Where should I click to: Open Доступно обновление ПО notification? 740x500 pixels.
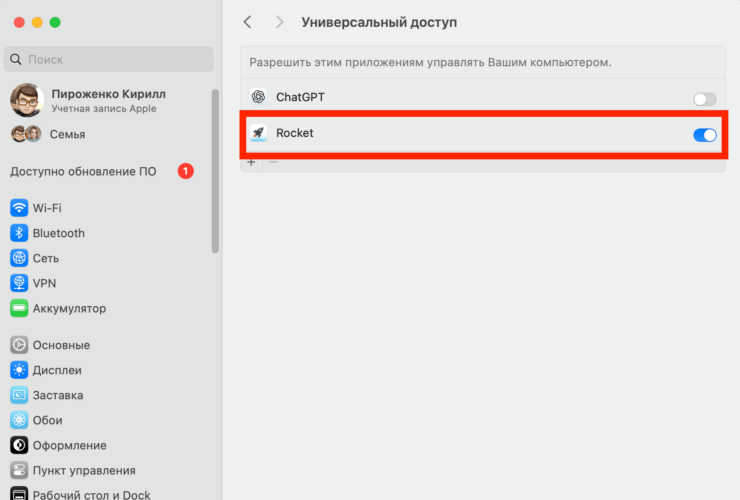(84, 171)
